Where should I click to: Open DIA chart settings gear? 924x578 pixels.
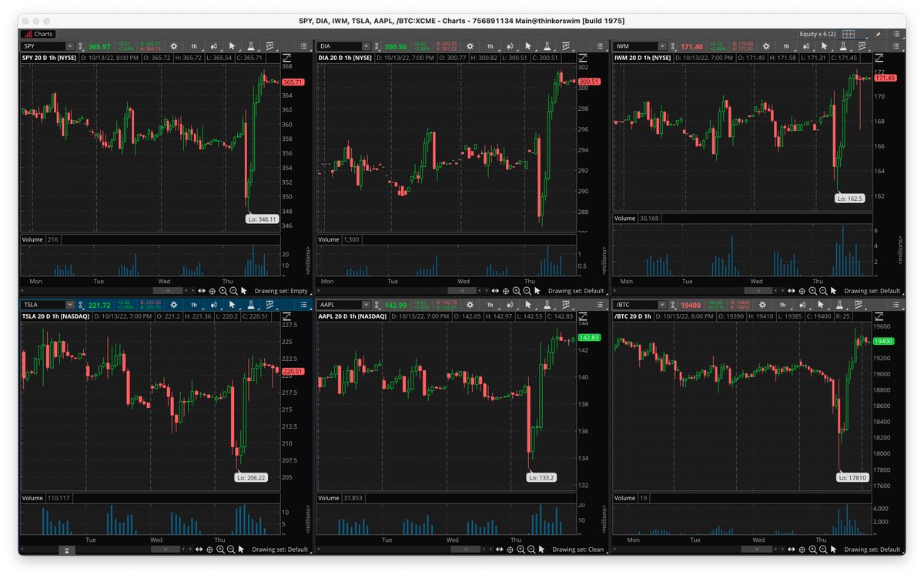coord(470,46)
